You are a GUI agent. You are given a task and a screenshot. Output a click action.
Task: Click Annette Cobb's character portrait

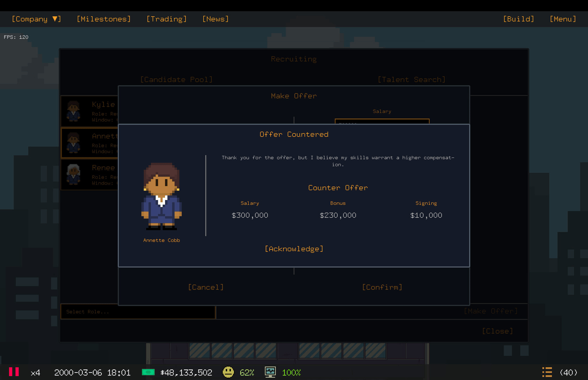[x=162, y=196]
